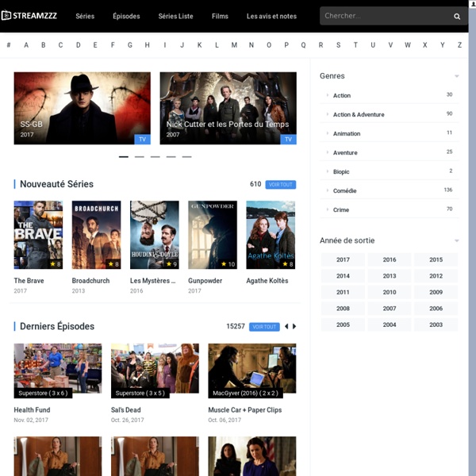This screenshot has height=476, width=476.
Task: Filter series by letter G
Action: coord(130,45)
